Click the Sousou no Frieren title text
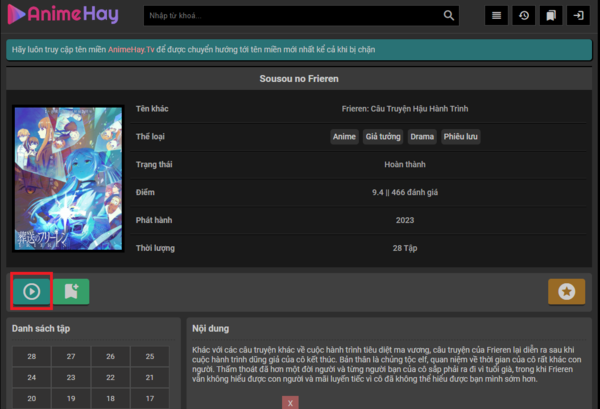This screenshot has height=409, width=600. (x=299, y=79)
